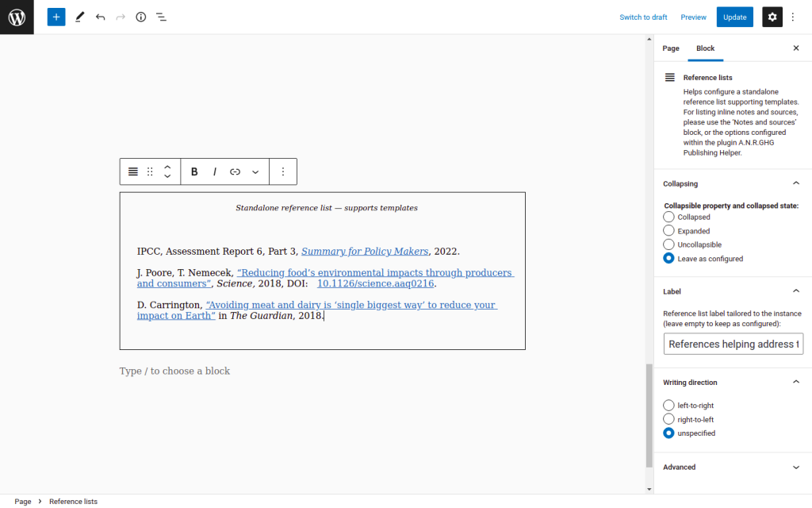Redo the undone change
The width and height of the screenshot is (812, 508).
121,17
